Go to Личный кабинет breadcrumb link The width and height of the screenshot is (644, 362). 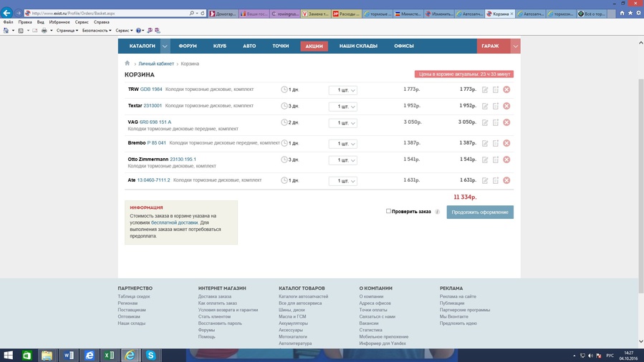[156, 64]
